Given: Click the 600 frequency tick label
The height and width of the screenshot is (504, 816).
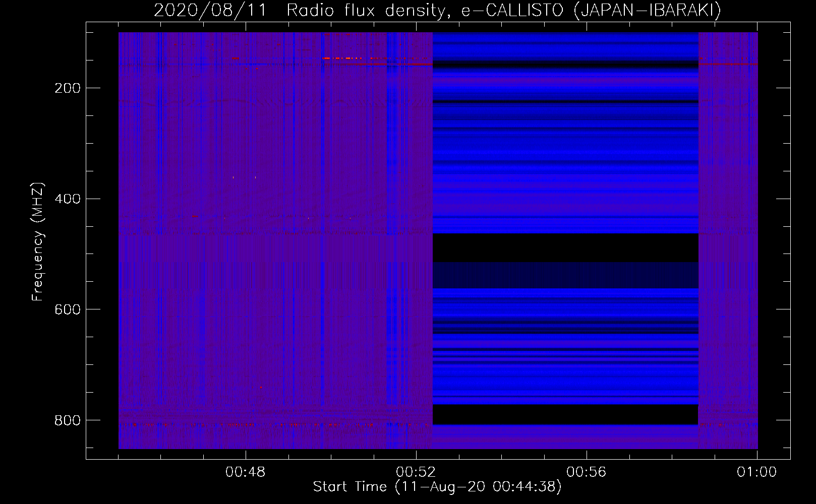Looking at the screenshot, I should pyautogui.click(x=68, y=309).
